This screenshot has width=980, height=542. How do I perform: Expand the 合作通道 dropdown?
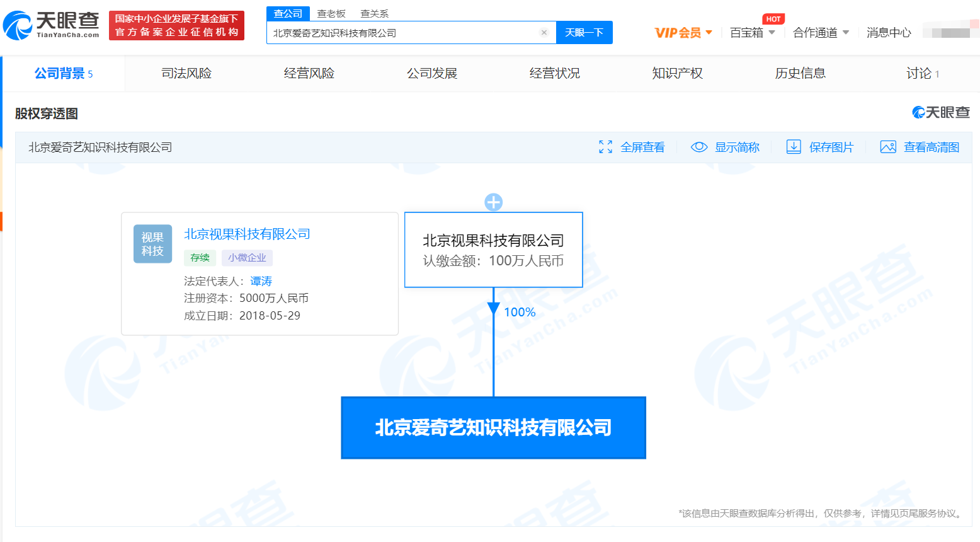[x=821, y=33]
